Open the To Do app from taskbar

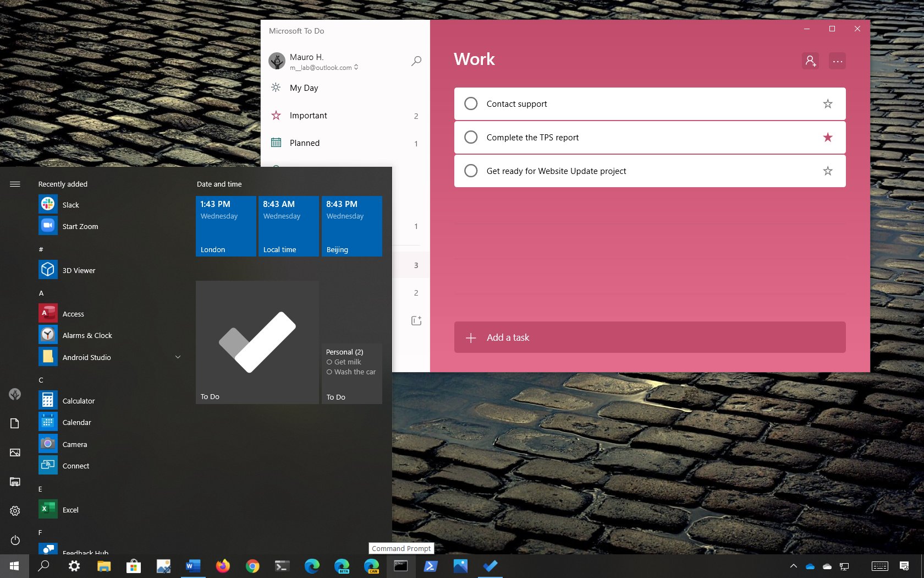[490, 566]
